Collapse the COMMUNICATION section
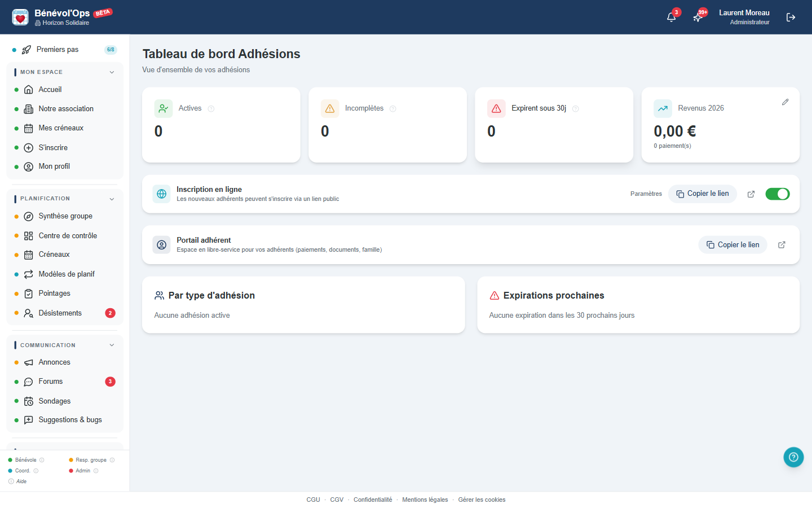The image size is (812, 508). (x=112, y=345)
